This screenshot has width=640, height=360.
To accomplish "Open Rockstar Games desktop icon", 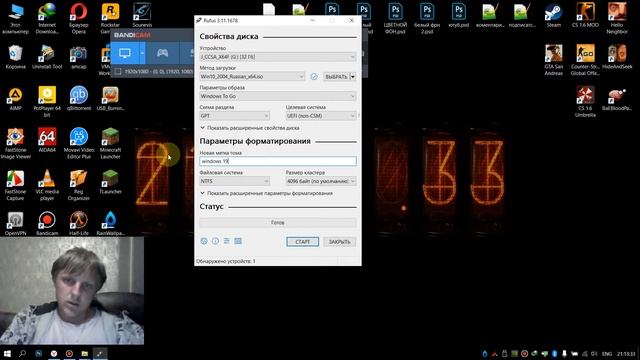I will (110, 18).
